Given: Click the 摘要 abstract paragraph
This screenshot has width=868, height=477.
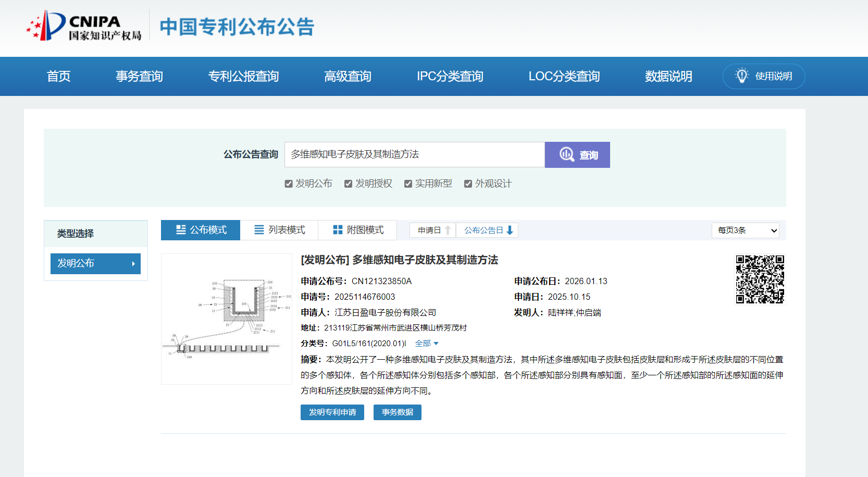Looking at the screenshot, I should point(542,375).
